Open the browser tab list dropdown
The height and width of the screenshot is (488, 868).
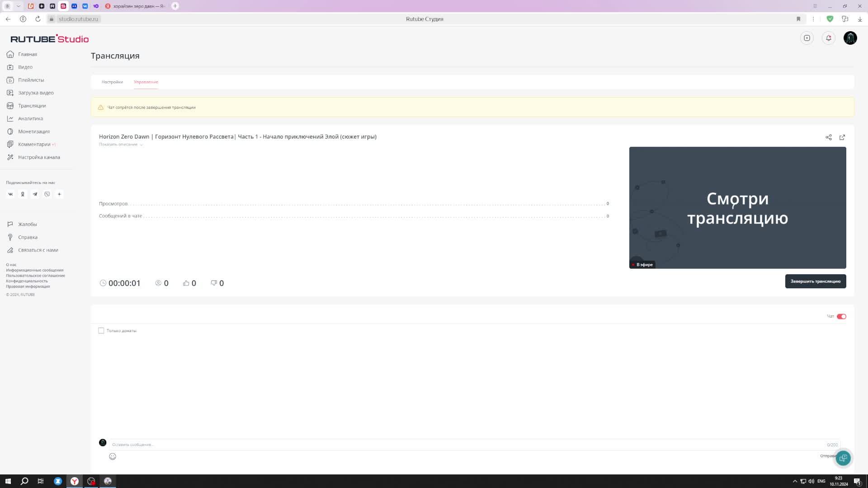19,6
